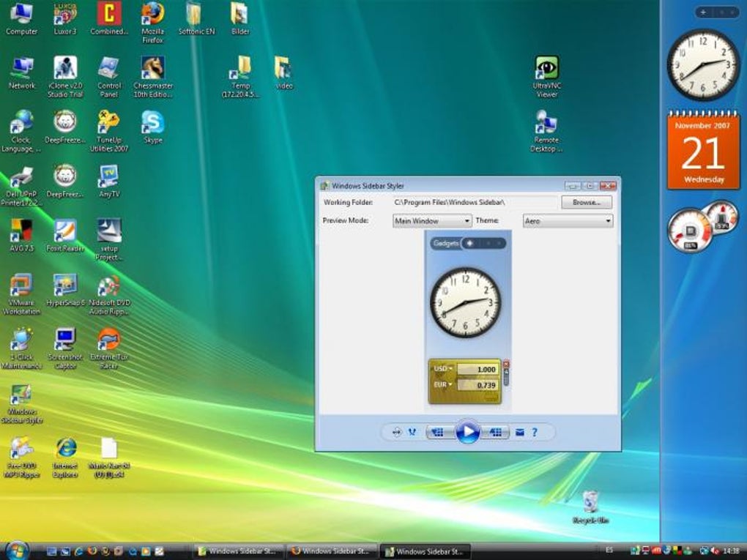Click the button left of the play button
The width and height of the screenshot is (747, 560).
439,433
